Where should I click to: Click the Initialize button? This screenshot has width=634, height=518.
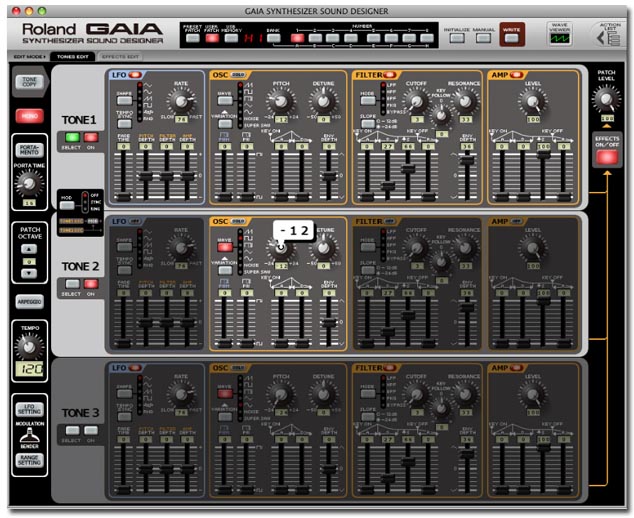click(457, 38)
